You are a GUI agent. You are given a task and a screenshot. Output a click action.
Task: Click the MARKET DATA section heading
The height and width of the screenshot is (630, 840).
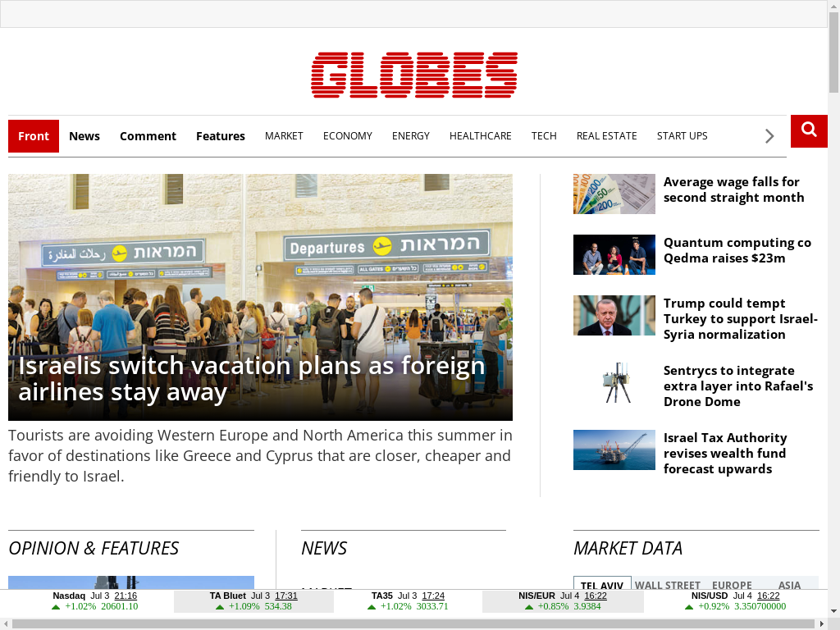click(628, 548)
